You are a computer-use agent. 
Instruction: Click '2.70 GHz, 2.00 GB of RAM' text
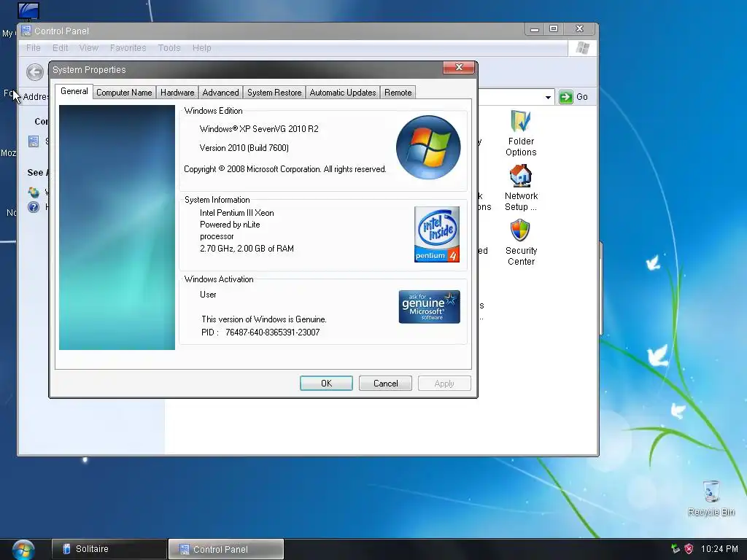click(x=247, y=249)
